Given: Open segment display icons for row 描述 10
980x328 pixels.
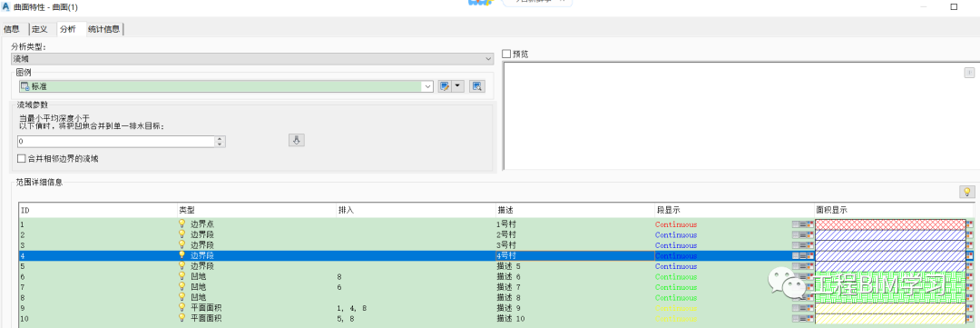Looking at the screenshot, I should coord(802,319).
